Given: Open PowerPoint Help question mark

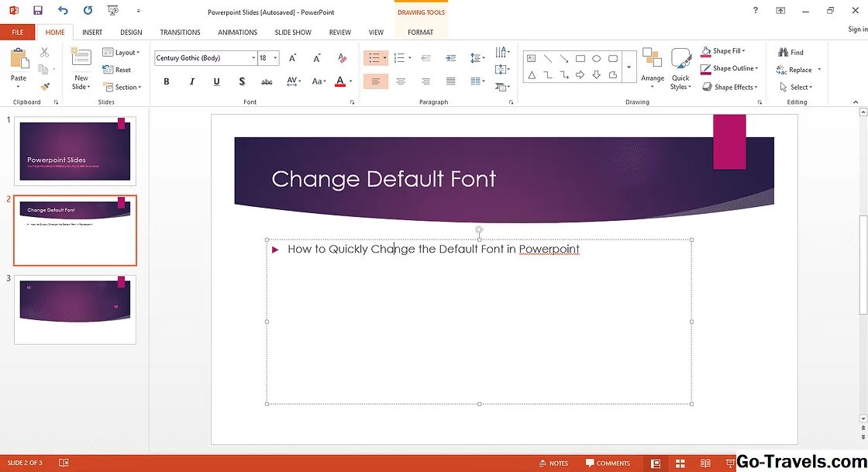Looking at the screenshot, I should (755, 11).
